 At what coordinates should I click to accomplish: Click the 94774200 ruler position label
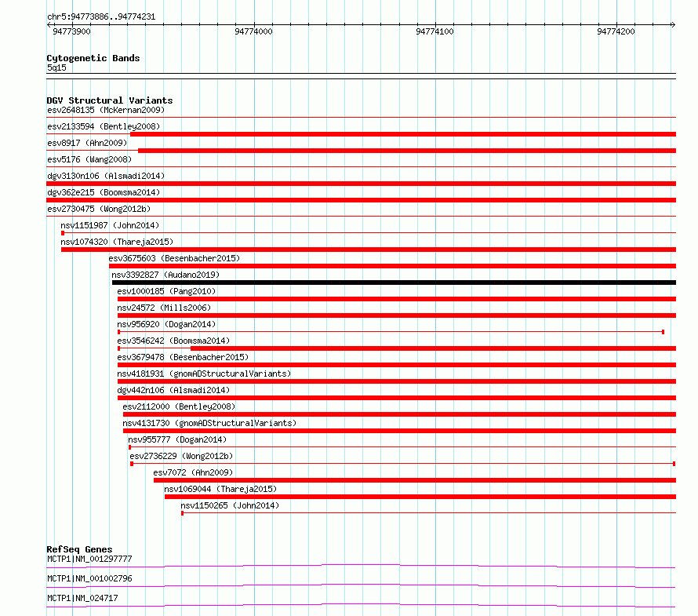coord(616,31)
